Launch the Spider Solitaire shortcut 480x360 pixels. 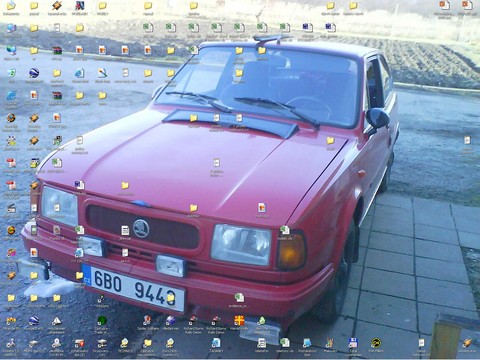(x=147, y=321)
